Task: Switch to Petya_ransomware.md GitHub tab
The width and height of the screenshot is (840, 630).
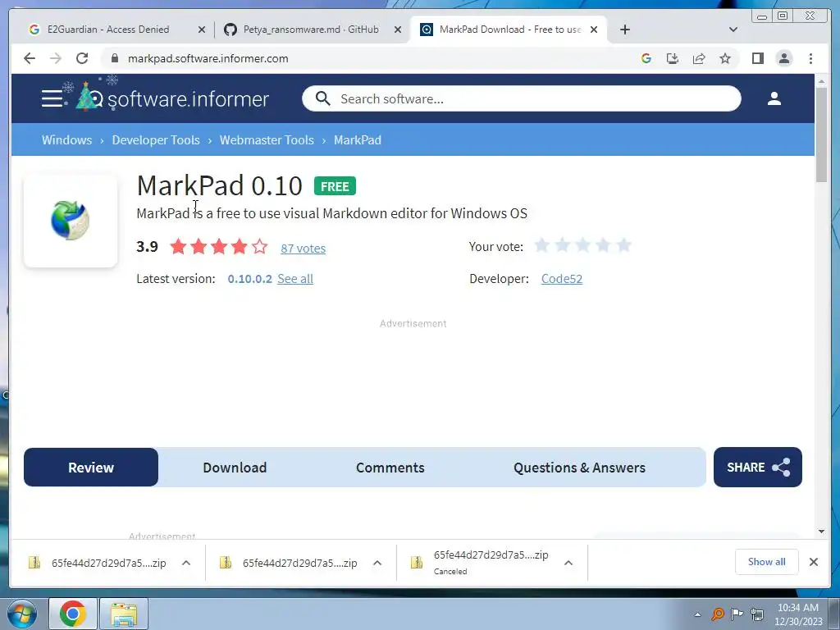Action: (x=311, y=30)
